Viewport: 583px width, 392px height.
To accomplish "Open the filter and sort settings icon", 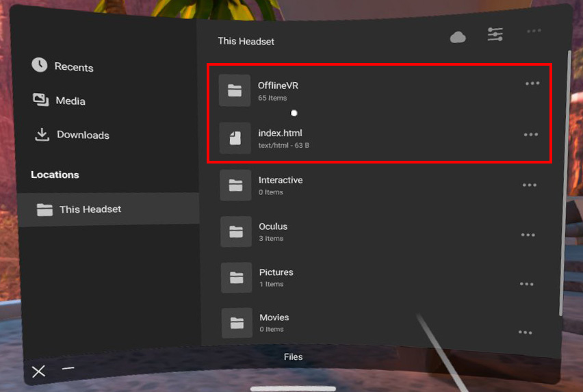I will coord(495,34).
